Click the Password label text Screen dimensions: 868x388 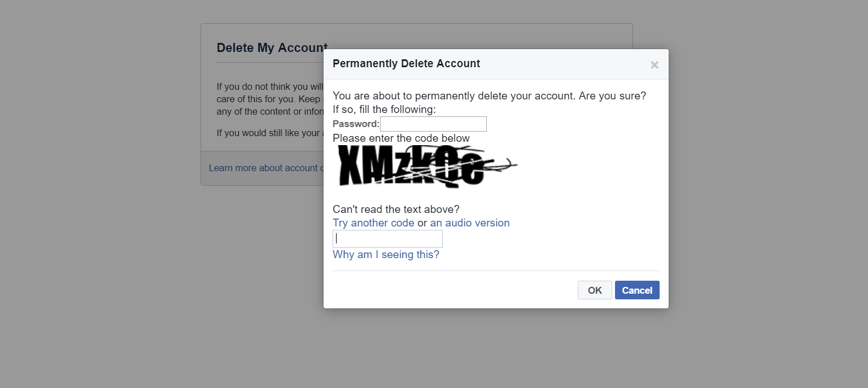coord(356,124)
